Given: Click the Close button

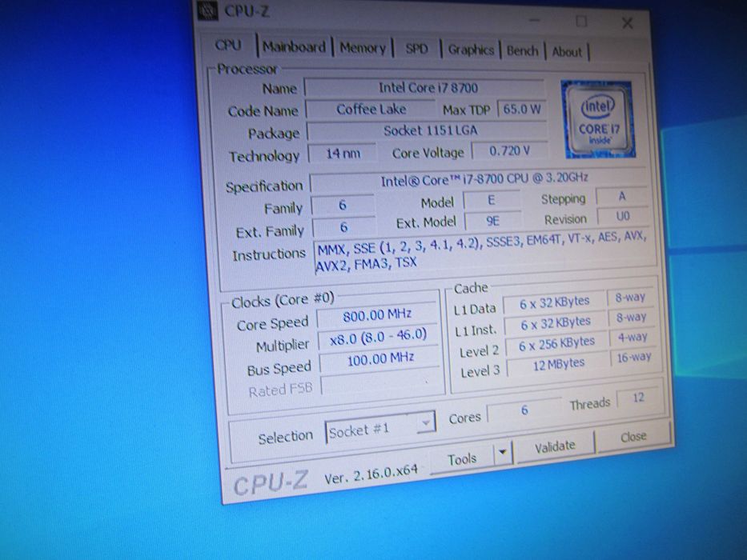Looking at the screenshot, I should point(633,437).
